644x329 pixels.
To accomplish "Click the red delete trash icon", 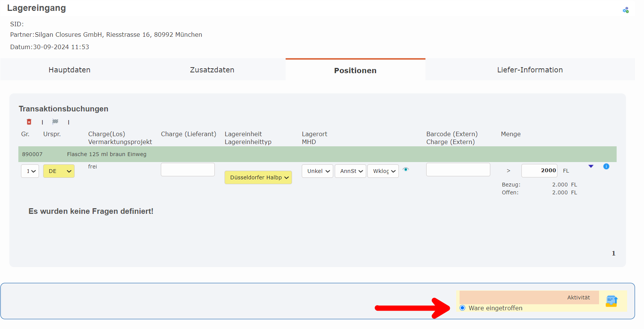I will pyautogui.click(x=29, y=122).
